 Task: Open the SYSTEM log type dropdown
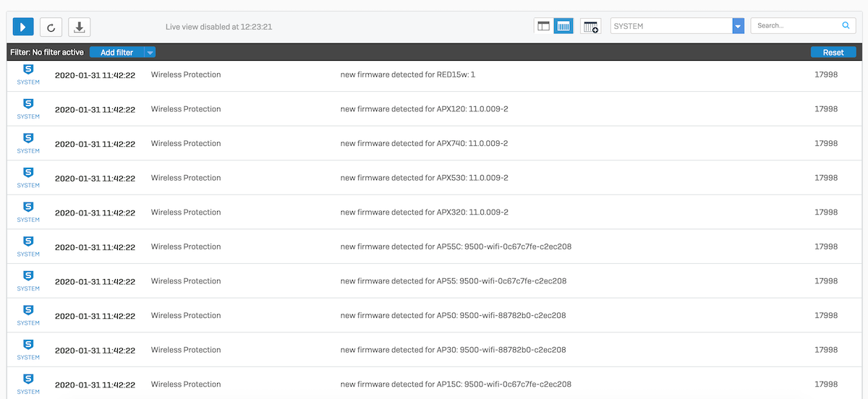pyautogui.click(x=739, y=26)
